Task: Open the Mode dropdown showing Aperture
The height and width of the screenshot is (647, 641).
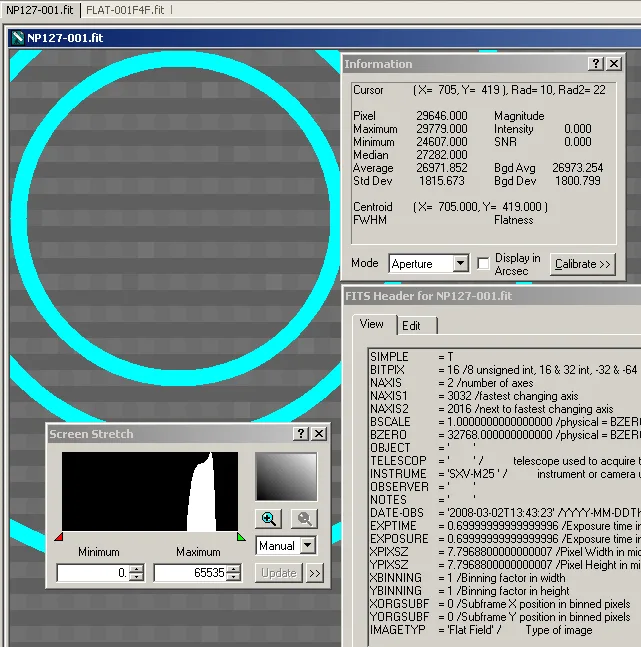Action: [x=460, y=264]
